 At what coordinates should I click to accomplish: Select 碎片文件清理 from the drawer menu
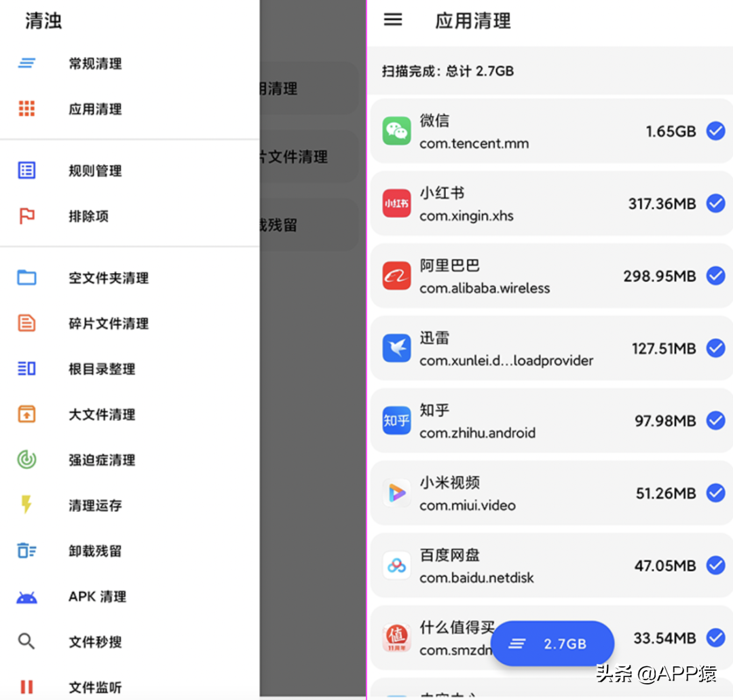(x=26, y=323)
